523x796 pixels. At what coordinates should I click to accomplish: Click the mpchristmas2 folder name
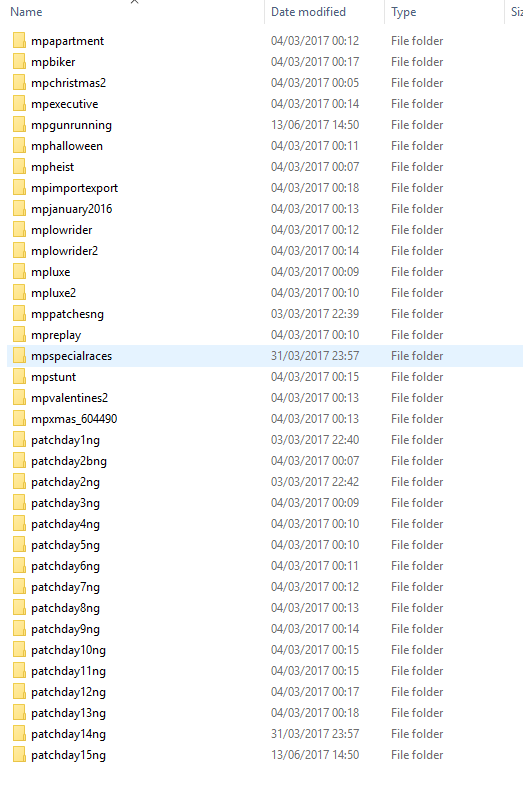pos(69,83)
